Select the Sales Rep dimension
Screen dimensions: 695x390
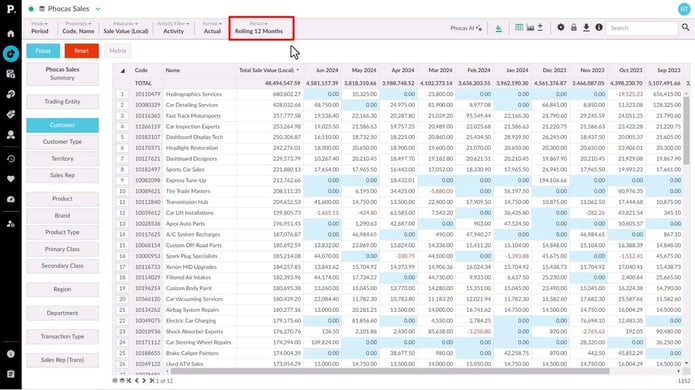62,175
